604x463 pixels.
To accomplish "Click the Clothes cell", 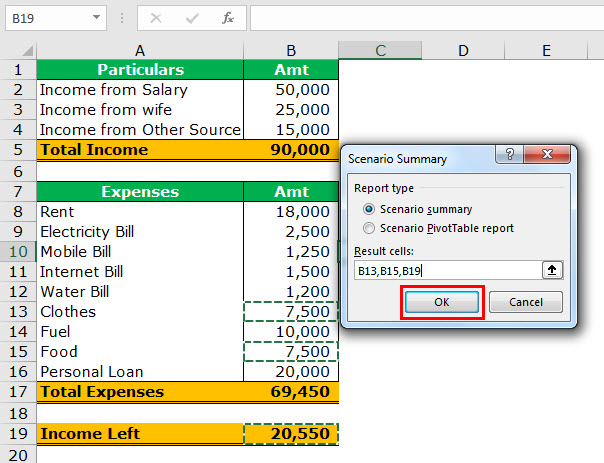I will pos(140,312).
